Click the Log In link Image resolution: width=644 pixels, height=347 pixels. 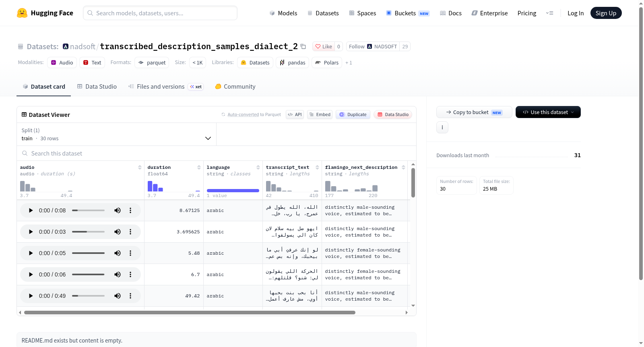[576, 13]
